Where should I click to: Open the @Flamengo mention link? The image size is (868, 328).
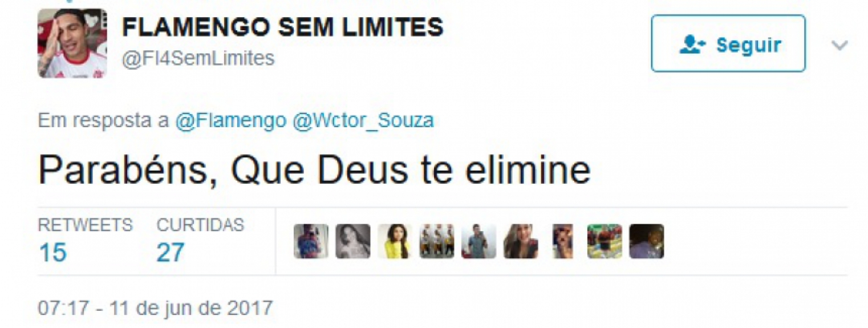[x=231, y=120]
